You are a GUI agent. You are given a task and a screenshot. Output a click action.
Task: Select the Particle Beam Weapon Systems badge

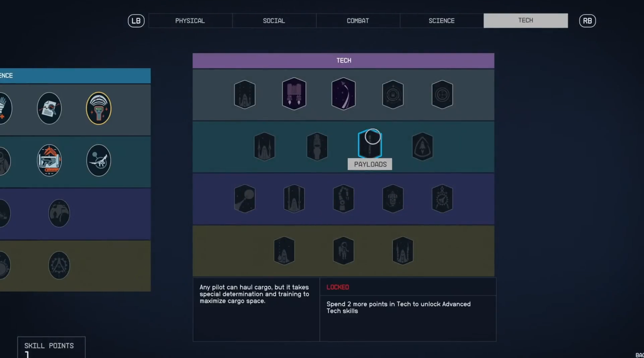pyautogui.click(x=294, y=198)
